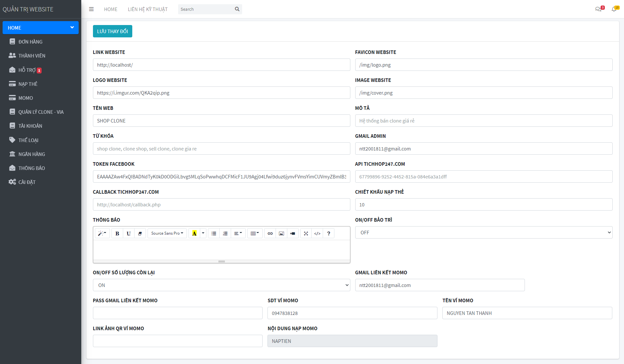Open the ON/OFF BẢO TRÌ dropdown

point(484,232)
